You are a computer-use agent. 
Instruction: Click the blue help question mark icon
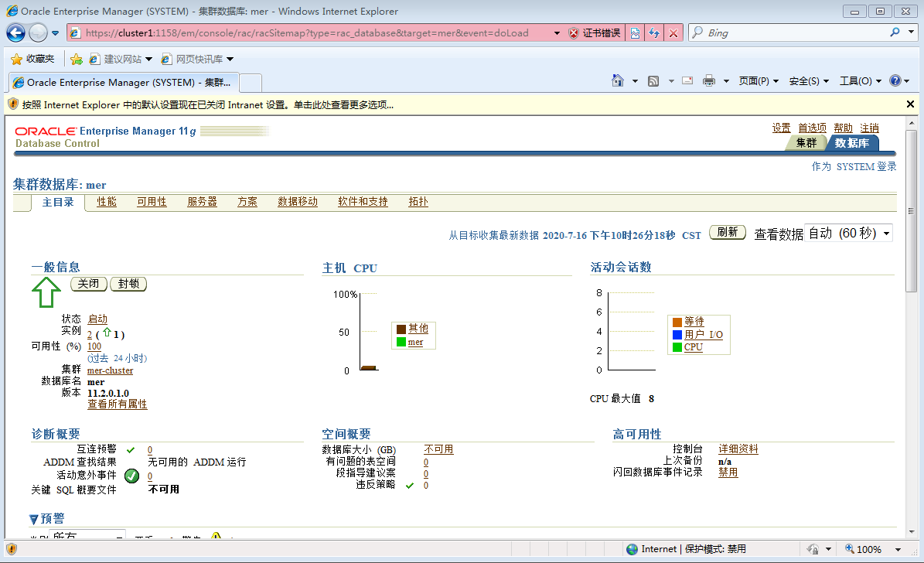(x=895, y=80)
